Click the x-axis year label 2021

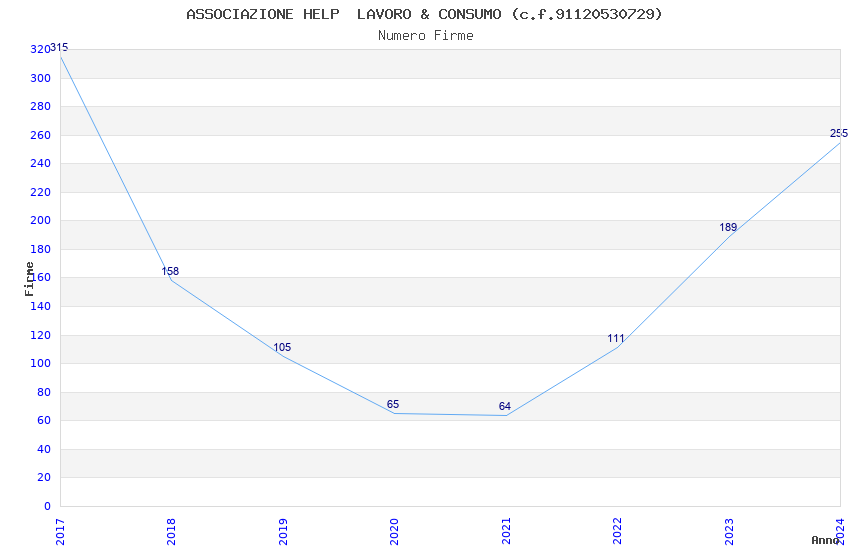[x=506, y=532]
